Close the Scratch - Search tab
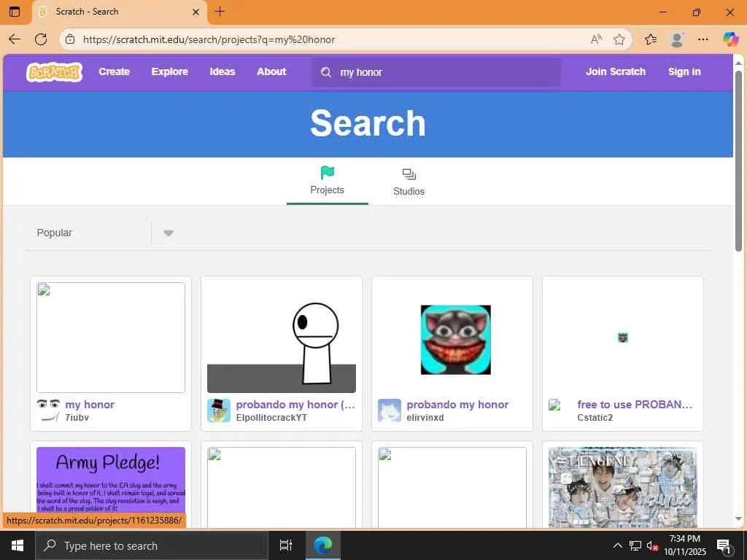Screen dimensions: 747x560 196,12
